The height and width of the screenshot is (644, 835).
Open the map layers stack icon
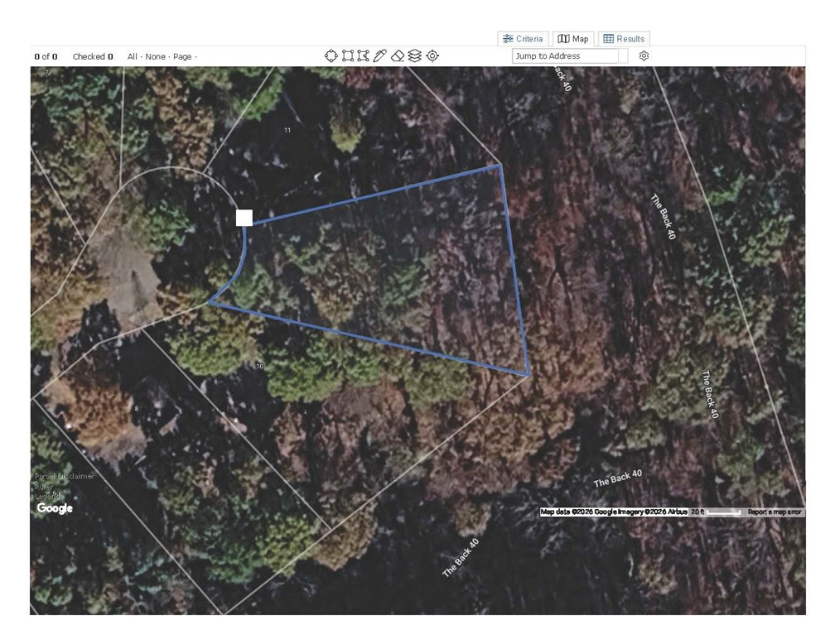click(x=414, y=56)
